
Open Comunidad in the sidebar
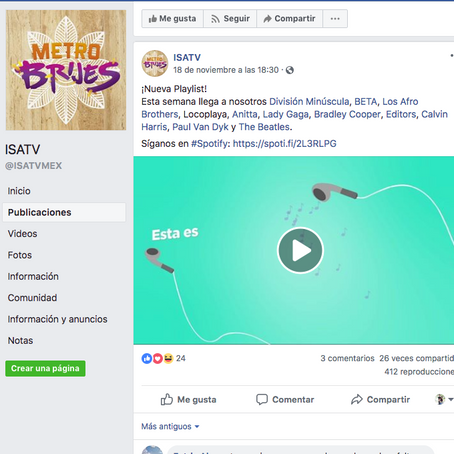click(x=32, y=298)
